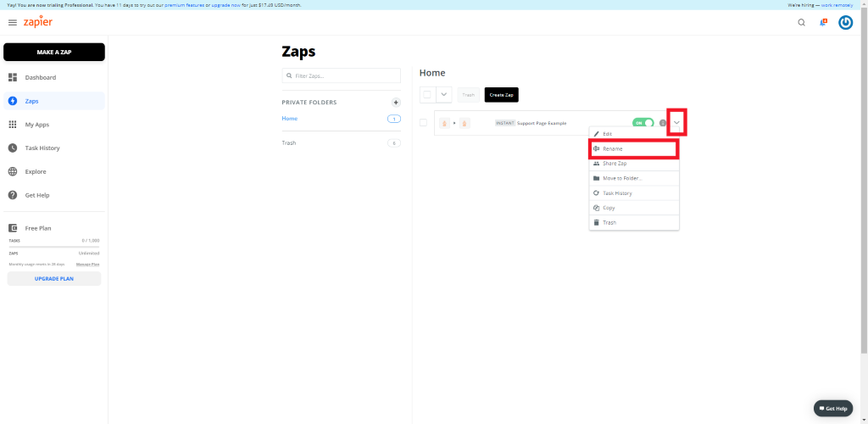Choose Task History from the Zap menu
868x424 pixels.
pyautogui.click(x=634, y=193)
